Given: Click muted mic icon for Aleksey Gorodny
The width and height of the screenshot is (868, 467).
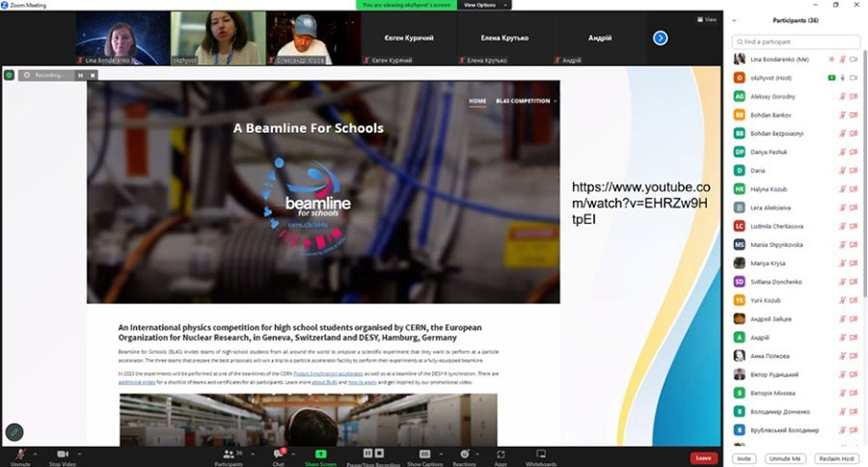Looking at the screenshot, I should click(843, 96).
